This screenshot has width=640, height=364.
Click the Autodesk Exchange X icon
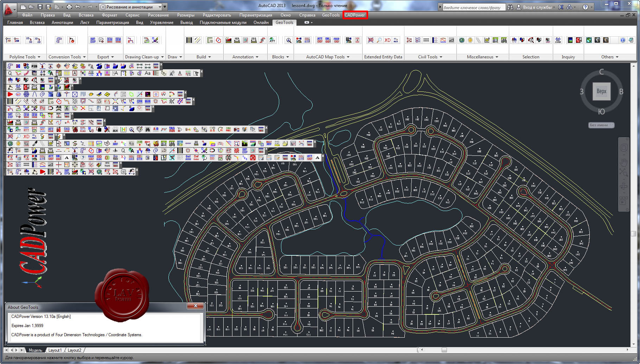pos(561,7)
